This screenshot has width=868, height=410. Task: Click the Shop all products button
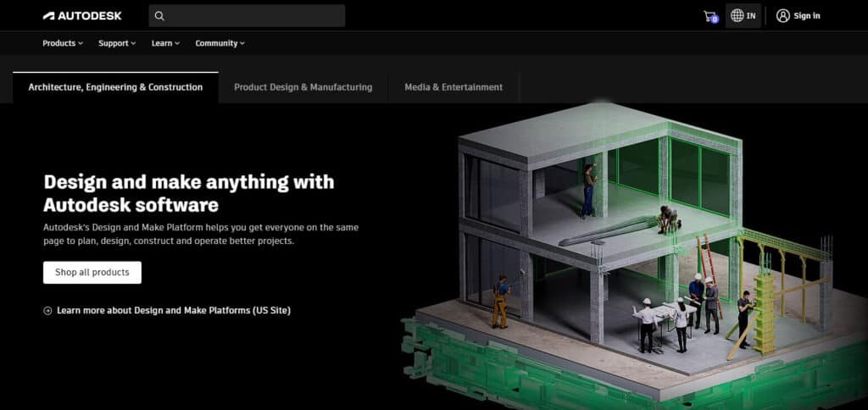click(92, 272)
